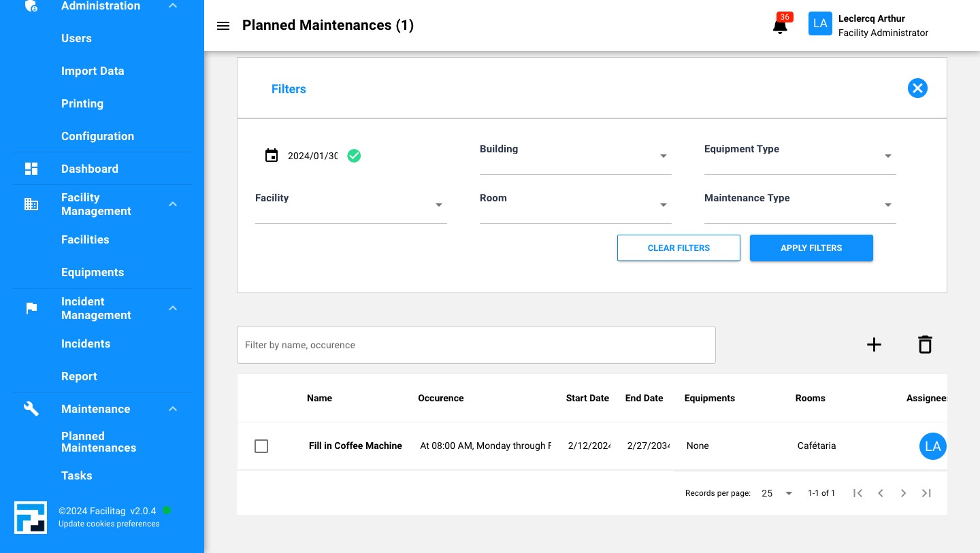Select the Fill in Coffee Machine checkbox
The height and width of the screenshot is (553, 980).
(x=261, y=446)
